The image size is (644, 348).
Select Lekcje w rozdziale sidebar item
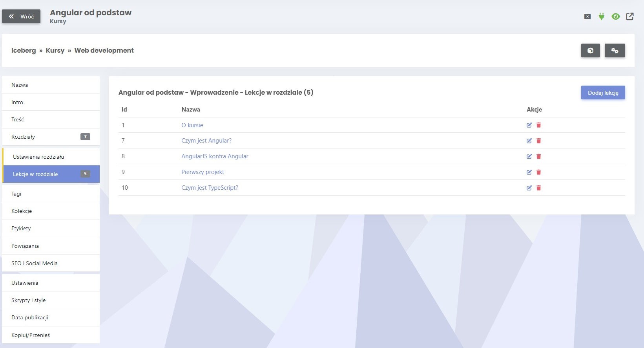(x=51, y=174)
